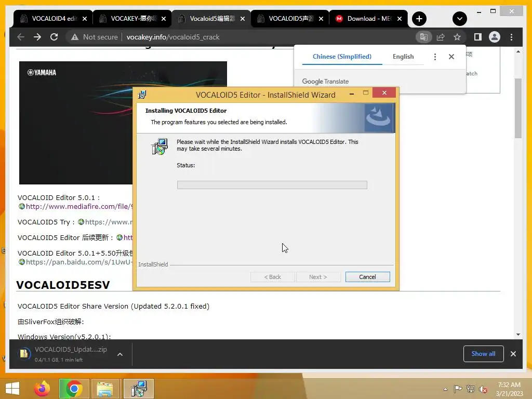Image resolution: width=532 pixels, height=399 pixels.
Task: Open the VOCALOID5 Try download link
Action: 108,222
